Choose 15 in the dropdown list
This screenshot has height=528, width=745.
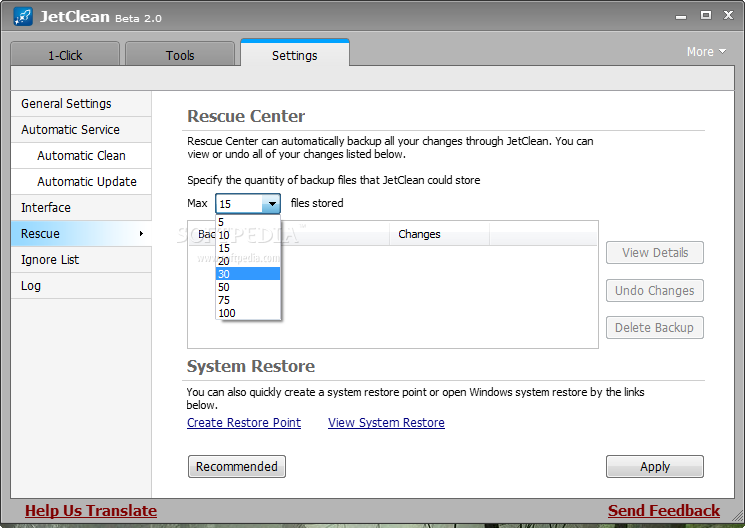pyautogui.click(x=248, y=248)
